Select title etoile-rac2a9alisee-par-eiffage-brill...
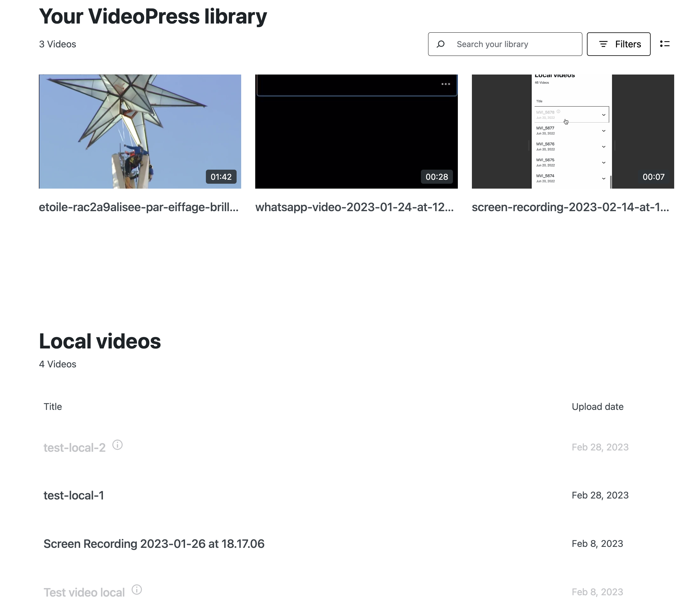 point(139,207)
